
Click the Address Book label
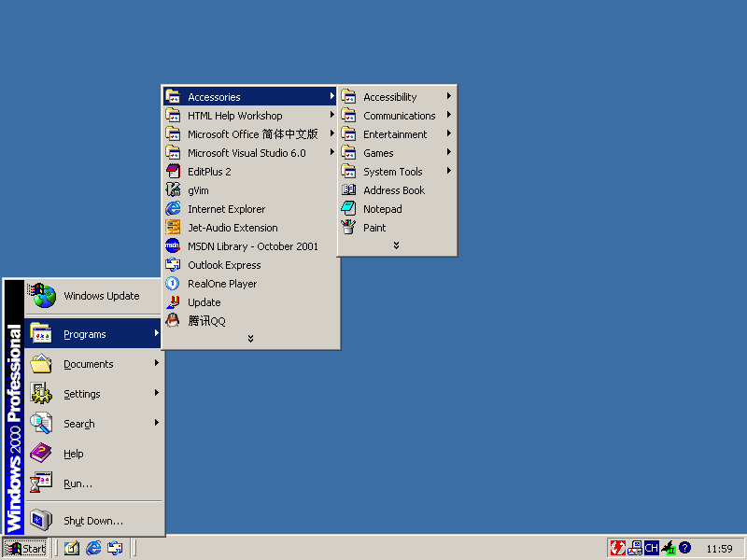pos(394,190)
